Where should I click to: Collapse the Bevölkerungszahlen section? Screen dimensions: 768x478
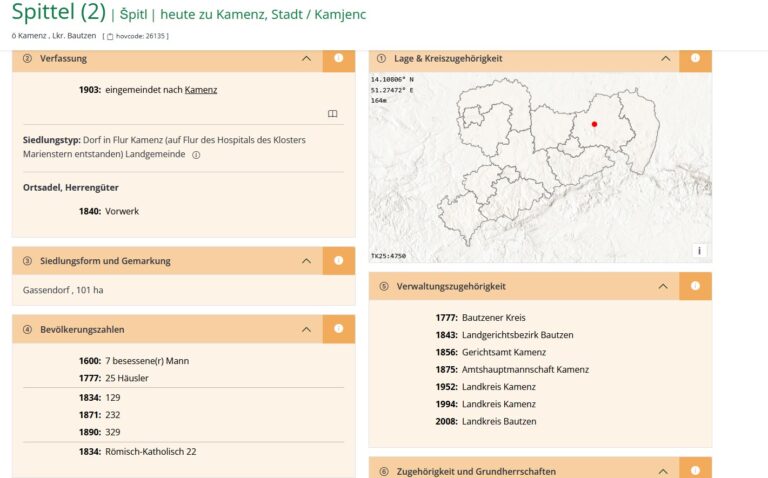click(306, 329)
